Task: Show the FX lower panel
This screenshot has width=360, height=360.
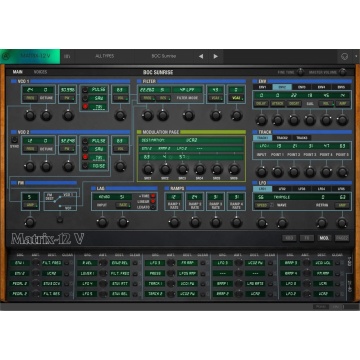Action: pyautogui.click(x=307, y=238)
